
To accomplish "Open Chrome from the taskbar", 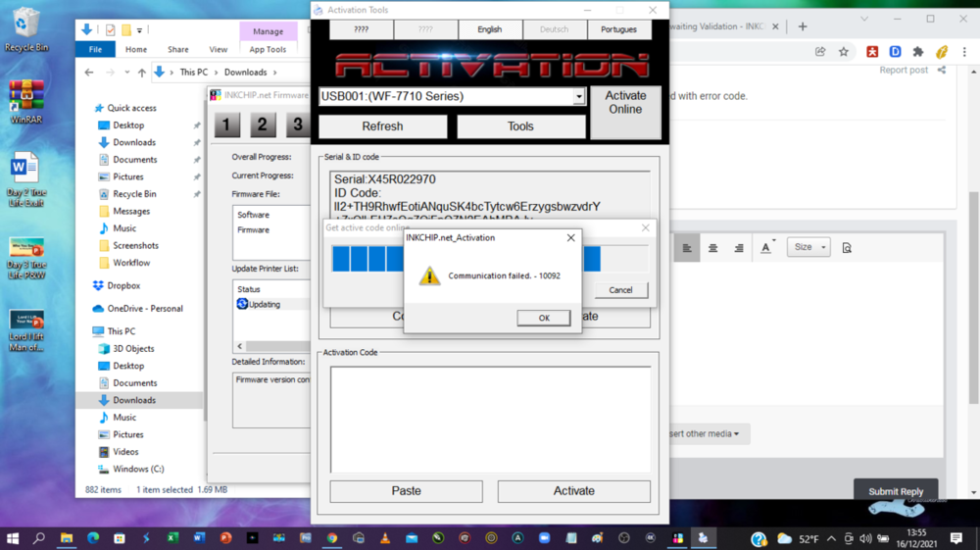I will click(332, 538).
